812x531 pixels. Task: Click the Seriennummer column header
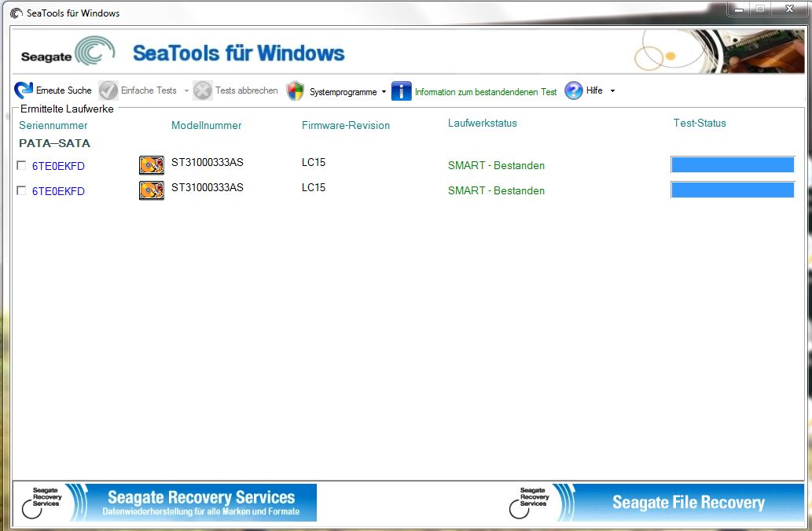pyautogui.click(x=53, y=125)
